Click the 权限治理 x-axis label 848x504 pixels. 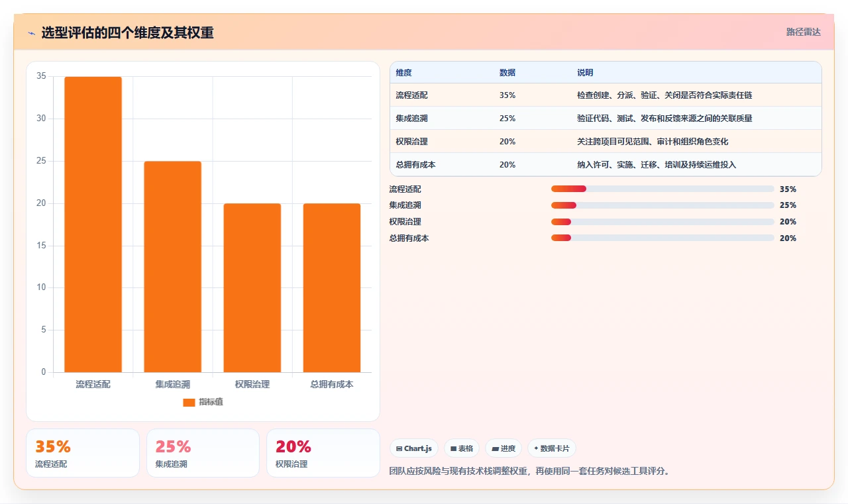point(252,384)
